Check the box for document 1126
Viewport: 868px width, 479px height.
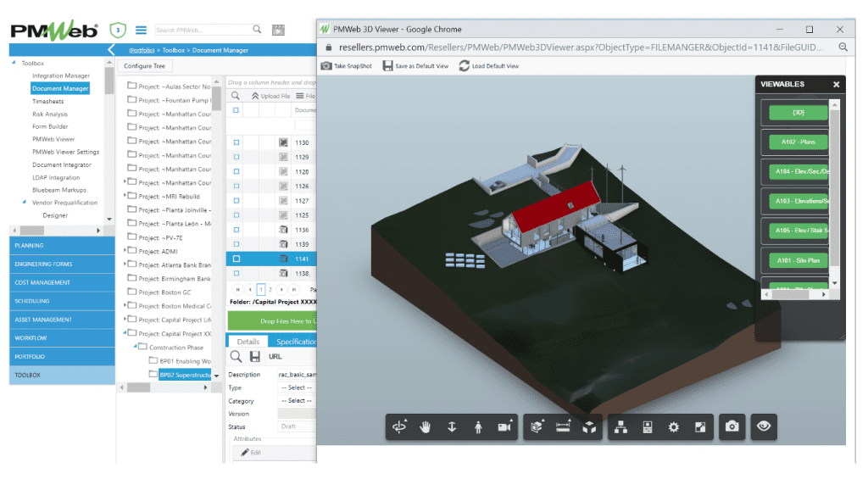236,186
